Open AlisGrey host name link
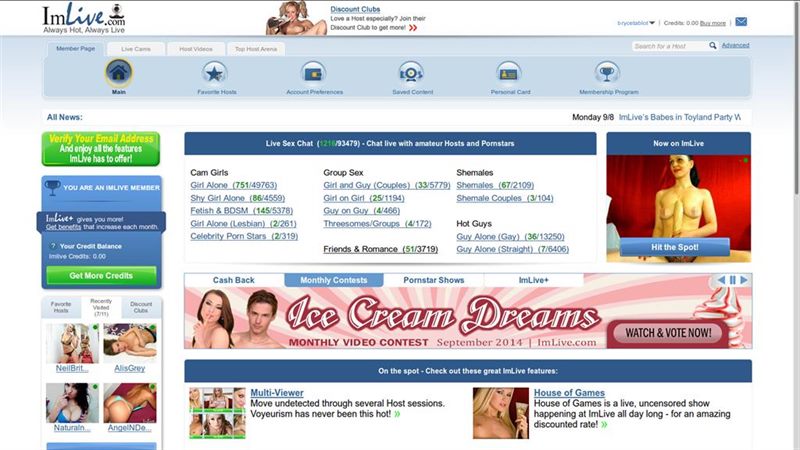The width and height of the screenshot is (800, 450). [130, 368]
